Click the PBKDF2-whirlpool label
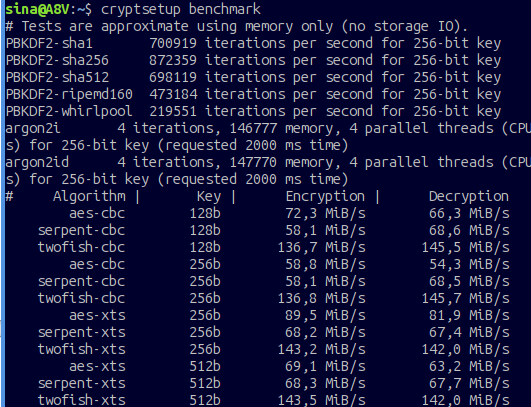Viewport: 531px width, 407px height. 69,111
